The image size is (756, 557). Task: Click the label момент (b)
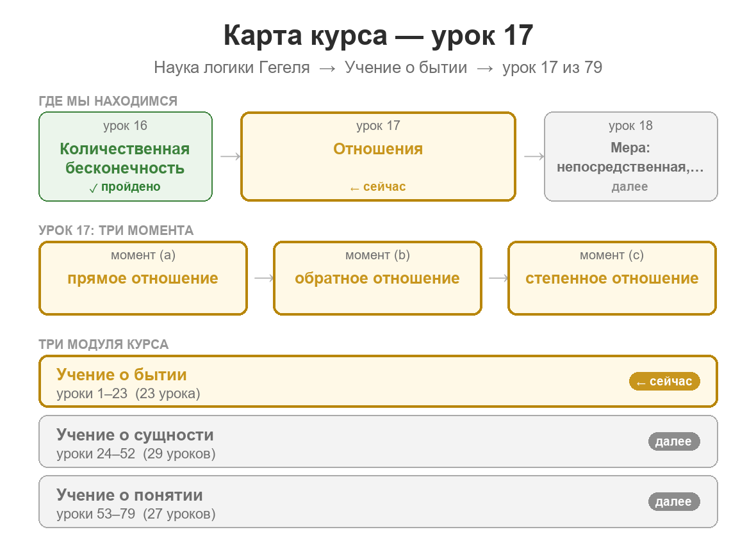click(x=377, y=255)
